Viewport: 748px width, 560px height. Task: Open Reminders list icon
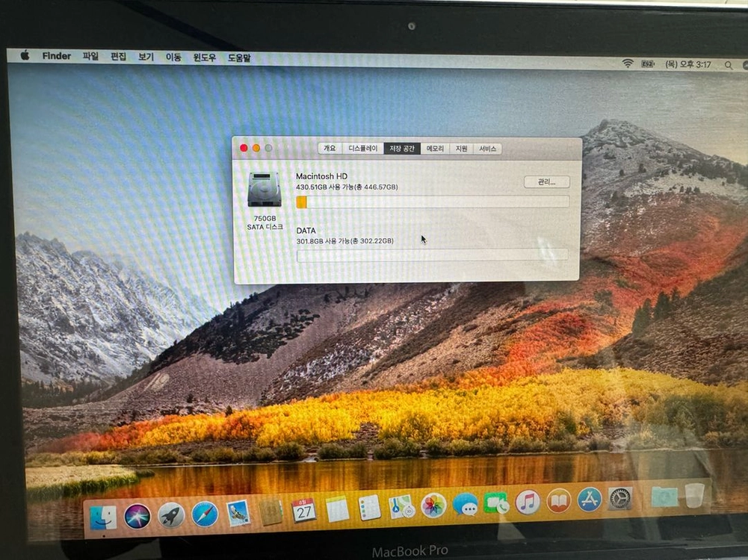369,508
